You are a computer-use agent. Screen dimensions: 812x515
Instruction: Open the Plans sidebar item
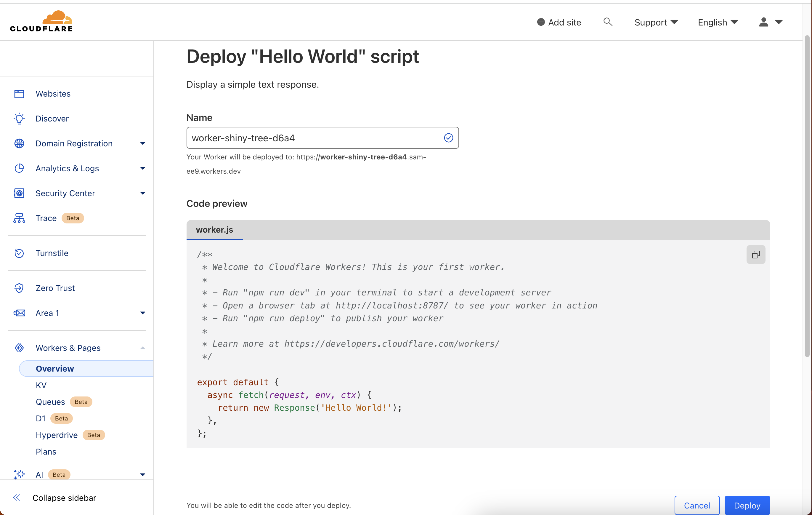coord(46,452)
